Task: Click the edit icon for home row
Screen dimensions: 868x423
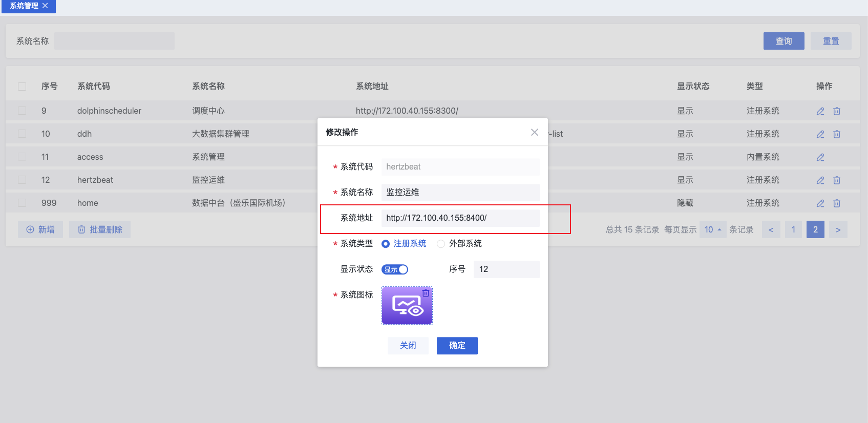Action: click(x=820, y=203)
